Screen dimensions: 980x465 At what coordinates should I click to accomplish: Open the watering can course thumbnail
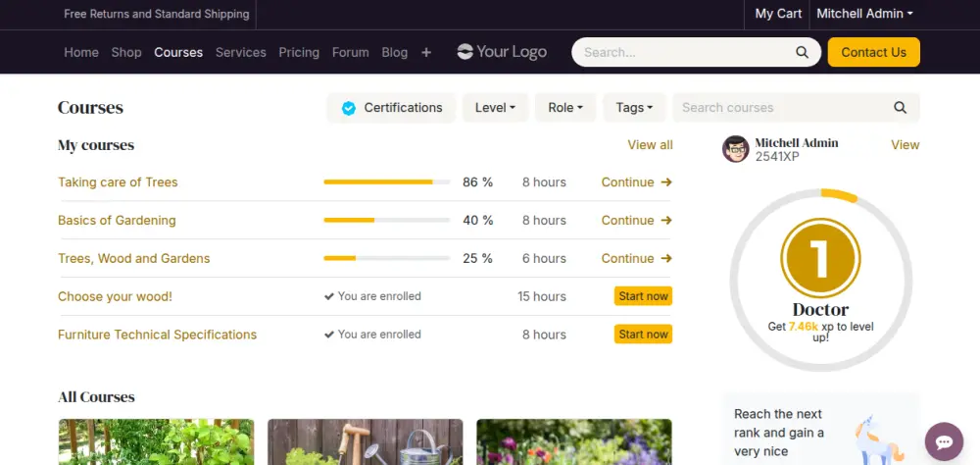click(366, 441)
